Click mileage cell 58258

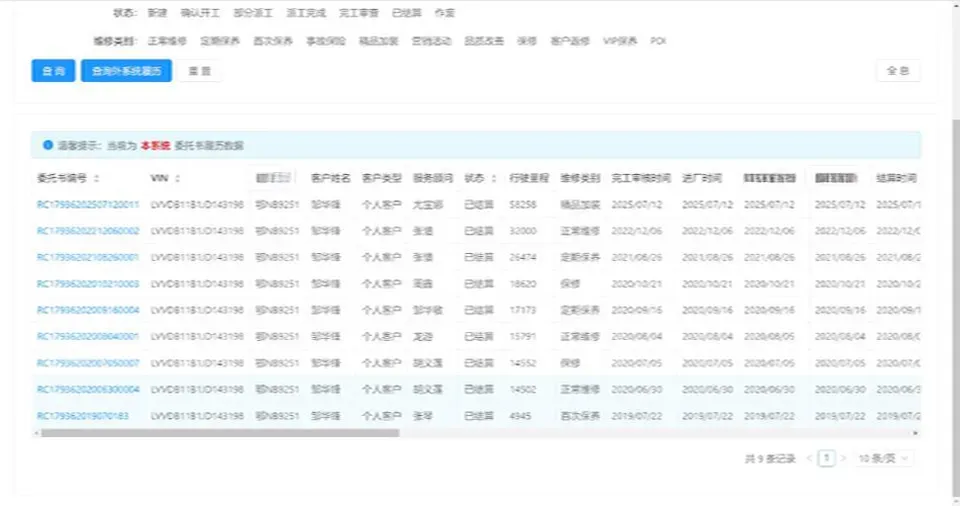523,205
